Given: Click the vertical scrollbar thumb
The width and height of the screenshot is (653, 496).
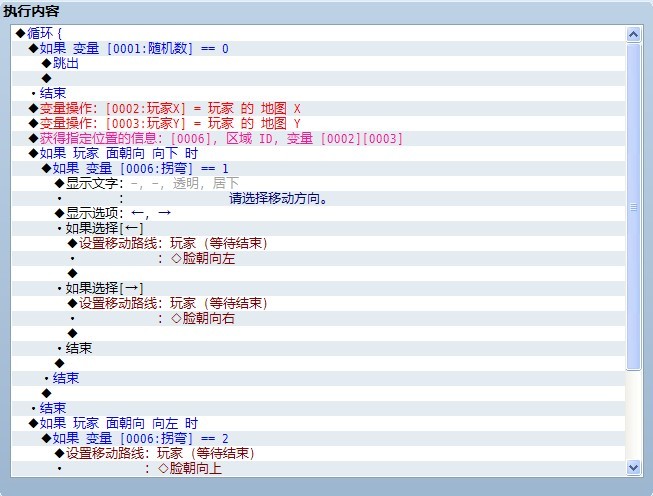Looking at the screenshot, I should (x=633, y=206).
